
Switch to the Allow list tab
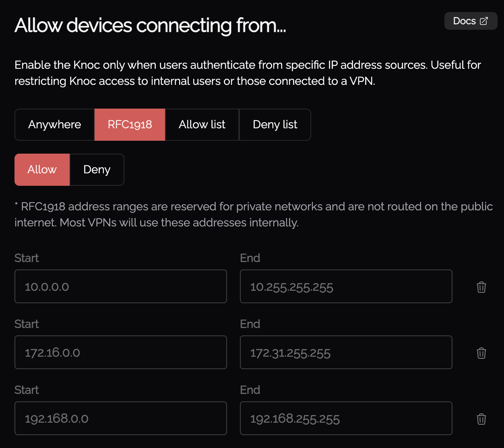[x=202, y=125]
